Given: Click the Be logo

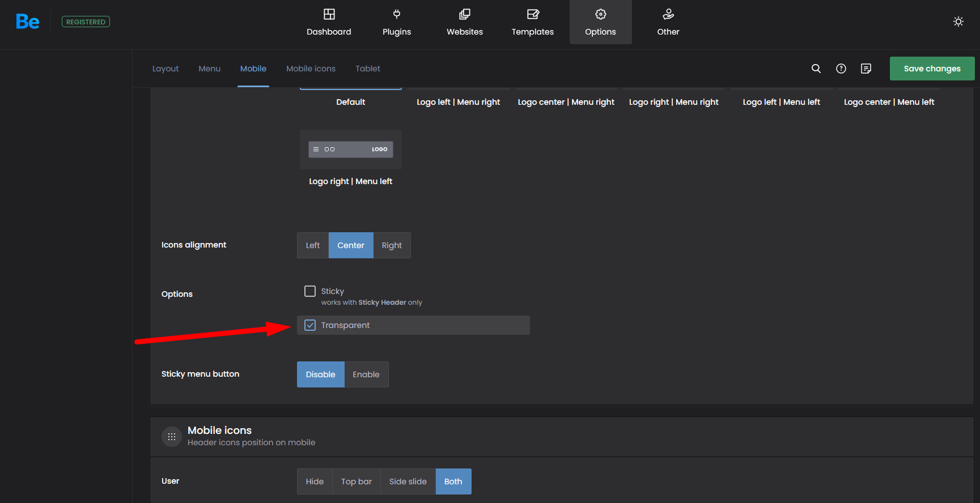Looking at the screenshot, I should click(x=28, y=22).
